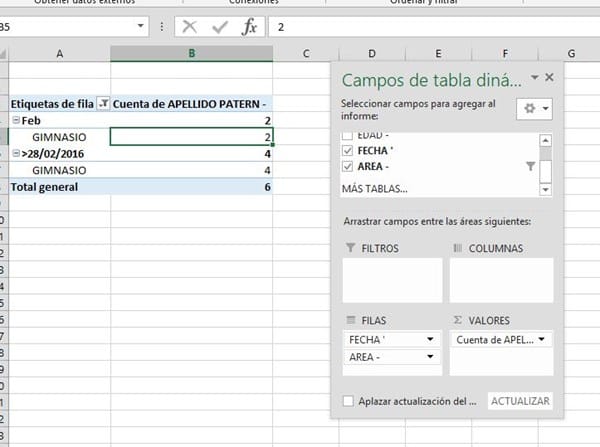This screenshot has height=447, width=600.
Task: Click the cancel X in formula bar
Action: coord(190,27)
